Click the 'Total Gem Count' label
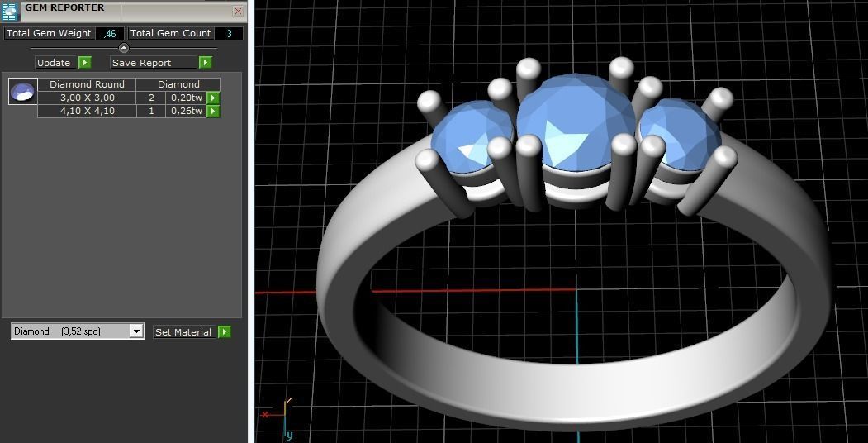 click(170, 33)
